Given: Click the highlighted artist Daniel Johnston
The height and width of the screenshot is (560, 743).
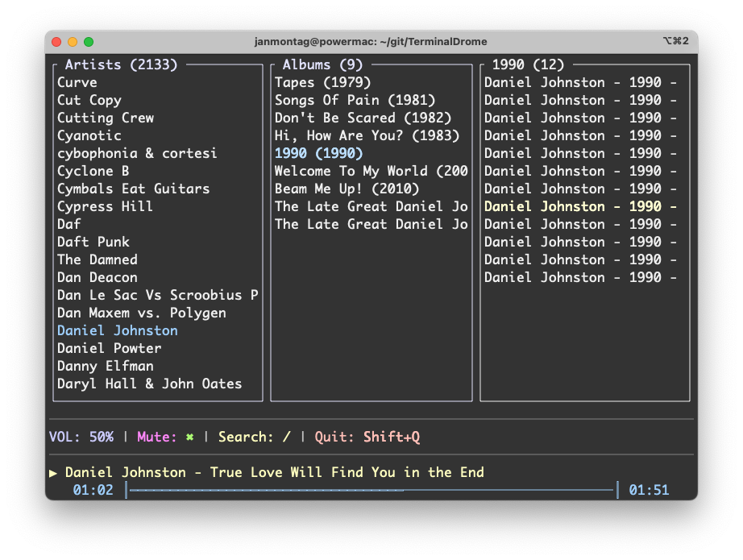Looking at the screenshot, I should (118, 330).
